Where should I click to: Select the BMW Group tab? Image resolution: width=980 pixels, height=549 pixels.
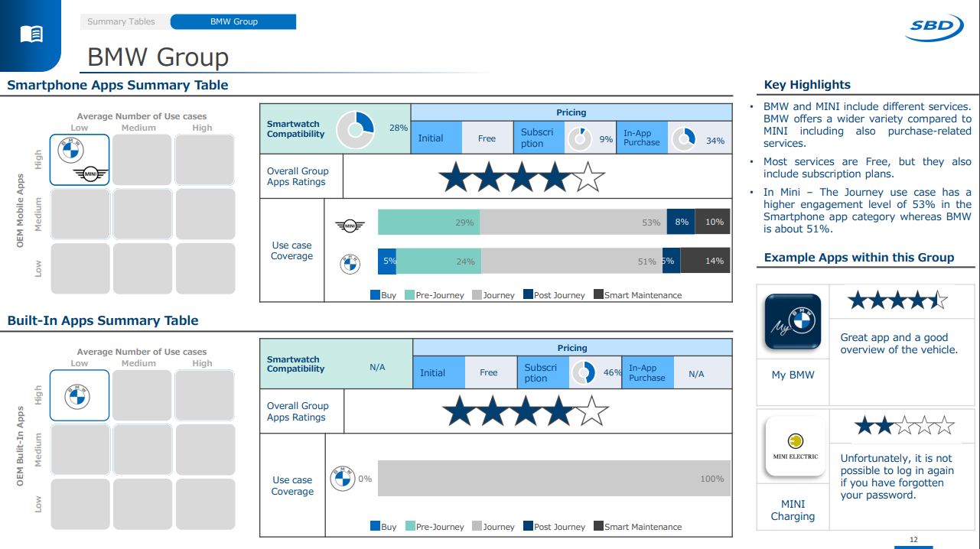[x=233, y=21]
